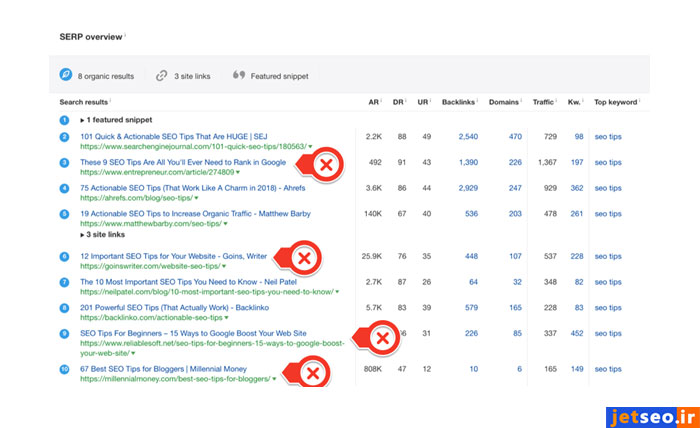Open dropdown arrow after millennialmoney.com URL
700x428 pixels.
(x=274, y=379)
